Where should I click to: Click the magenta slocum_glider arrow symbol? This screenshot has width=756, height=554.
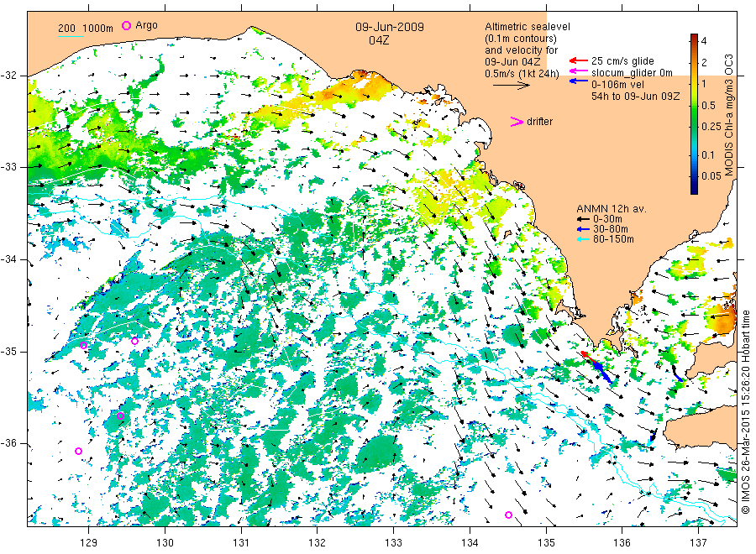pos(579,72)
